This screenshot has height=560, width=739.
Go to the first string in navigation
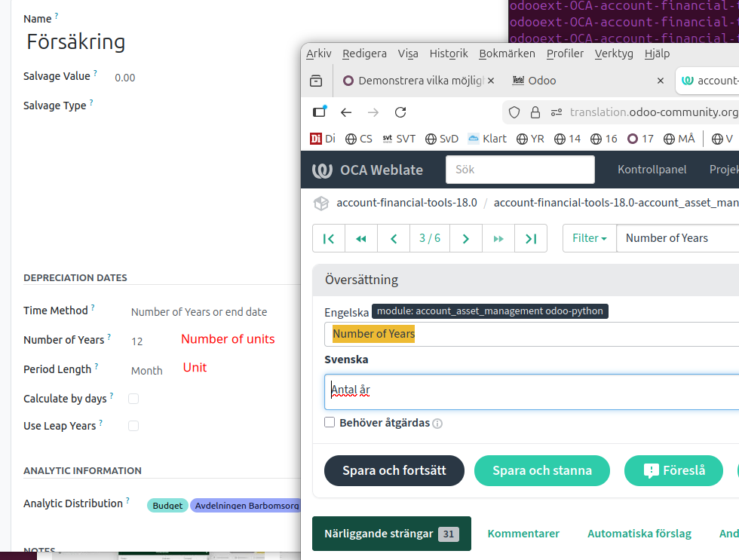coord(329,238)
